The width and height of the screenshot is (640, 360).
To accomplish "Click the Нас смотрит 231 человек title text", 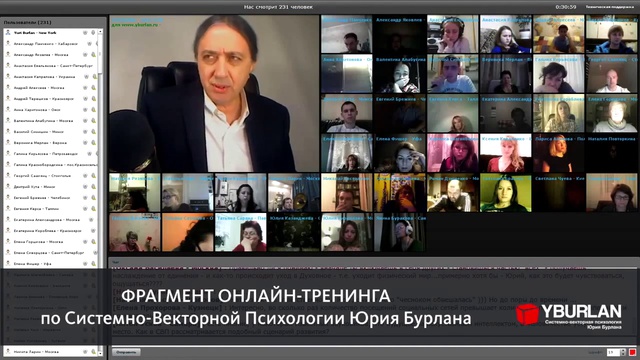I will (x=278, y=7).
